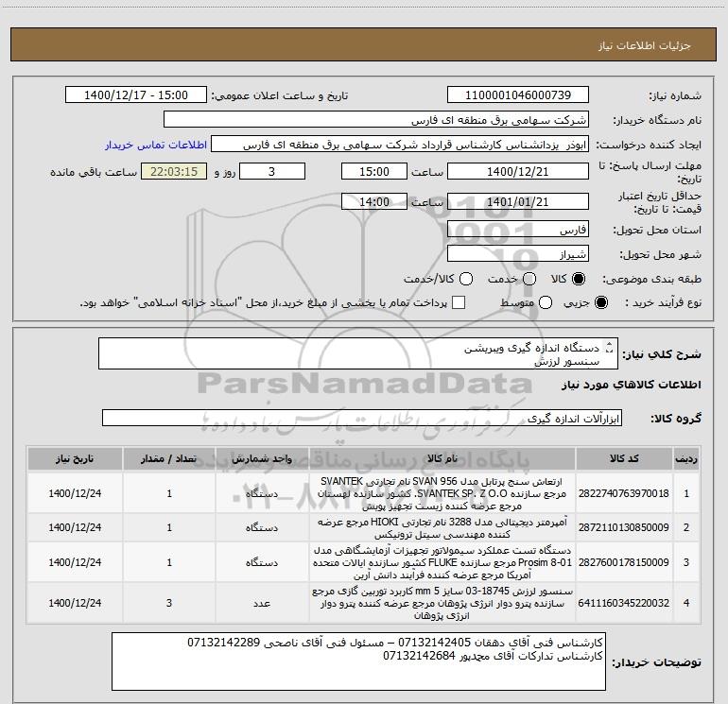This screenshot has width=728, height=704.
Task: Click the FLUKE Prosim 8-01 name cell
Action: tap(442, 562)
